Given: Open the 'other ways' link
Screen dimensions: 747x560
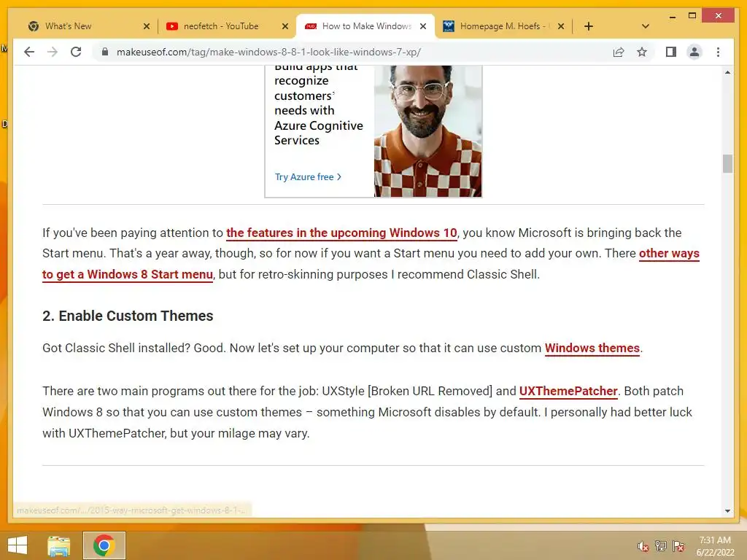Looking at the screenshot, I should (669, 253).
